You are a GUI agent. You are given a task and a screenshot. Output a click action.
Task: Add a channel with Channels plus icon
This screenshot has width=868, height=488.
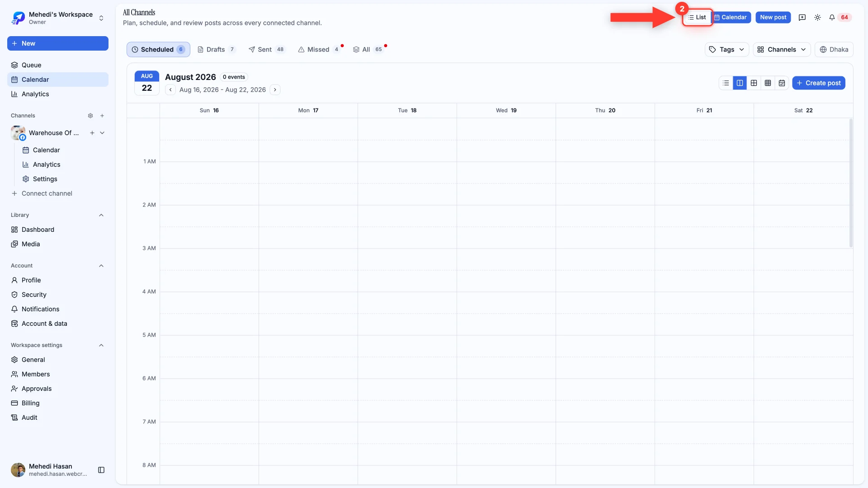pos(102,116)
